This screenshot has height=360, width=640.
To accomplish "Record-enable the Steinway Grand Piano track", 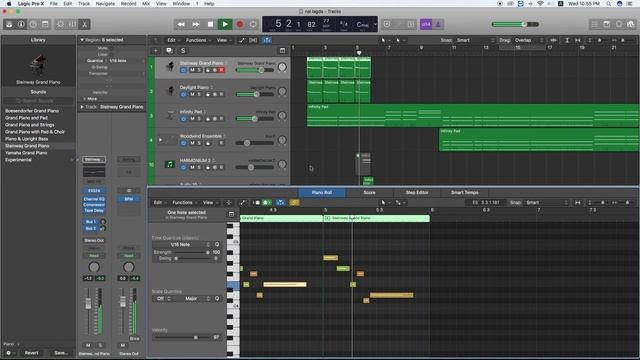I will click(221, 70).
